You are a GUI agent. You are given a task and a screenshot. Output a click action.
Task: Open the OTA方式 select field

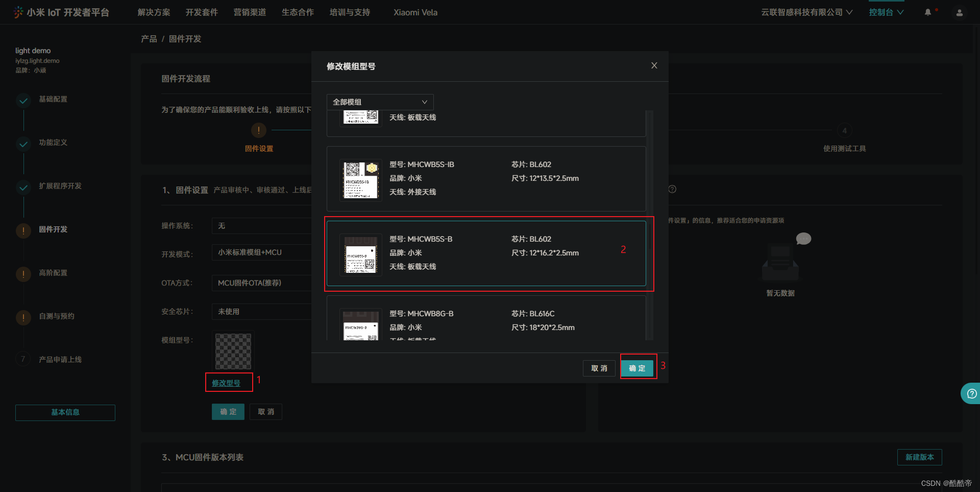261,283
